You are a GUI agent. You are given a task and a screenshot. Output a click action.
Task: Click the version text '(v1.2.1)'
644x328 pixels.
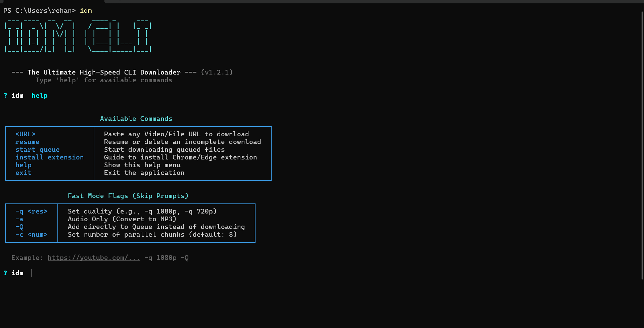pyautogui.click(x=217, y=72)
